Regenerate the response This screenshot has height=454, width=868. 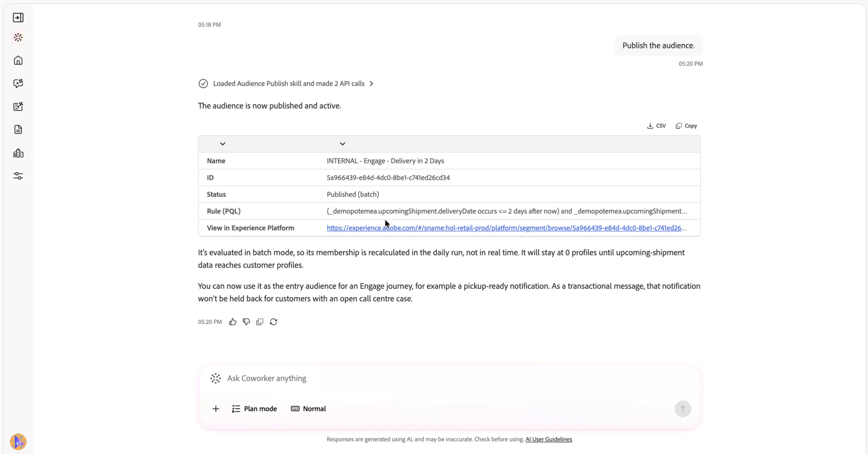(273, 322)
